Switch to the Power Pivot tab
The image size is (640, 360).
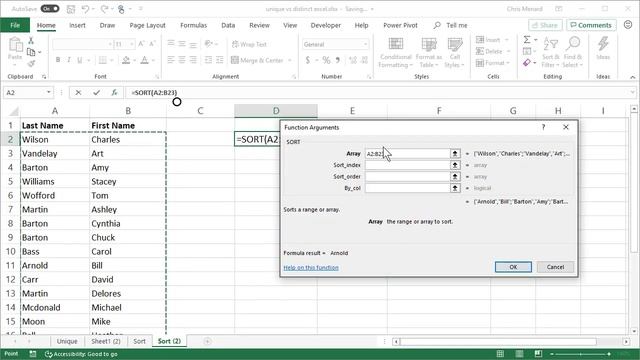coord(400,25)
